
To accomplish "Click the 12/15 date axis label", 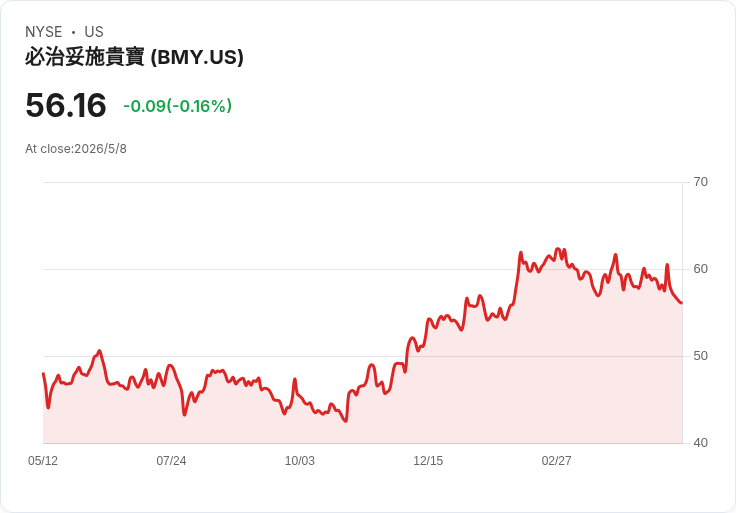I will pos(428,461).
